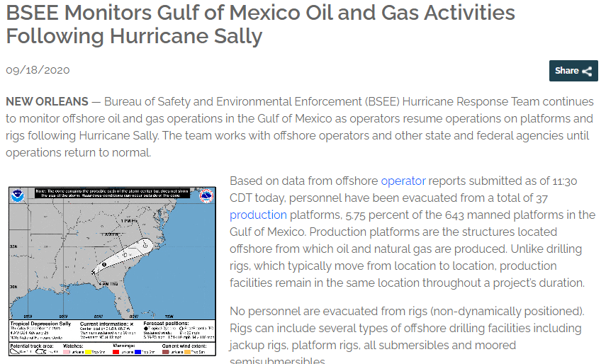
Task: Click the NOAA logo on the map
Action: pos(18,195)
